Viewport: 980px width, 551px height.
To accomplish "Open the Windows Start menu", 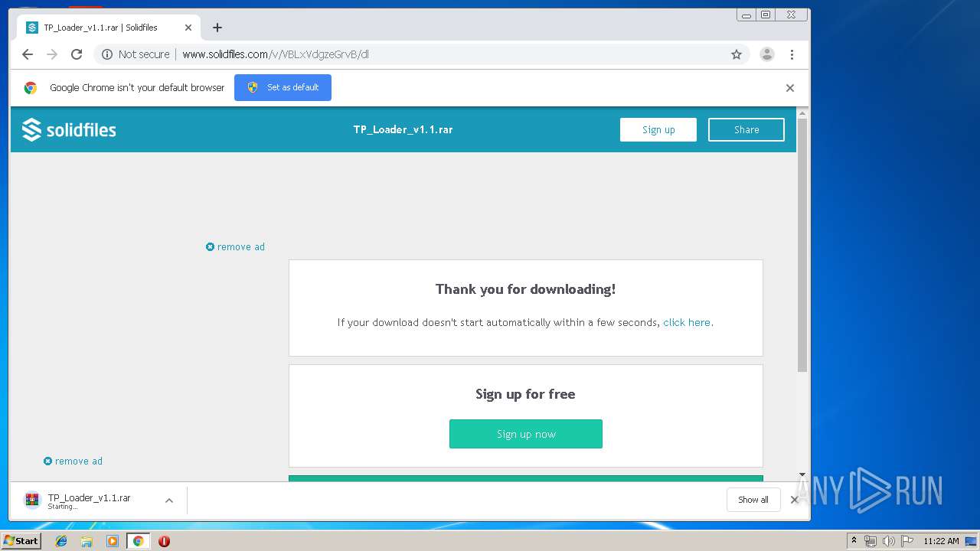I will [21, 541].
